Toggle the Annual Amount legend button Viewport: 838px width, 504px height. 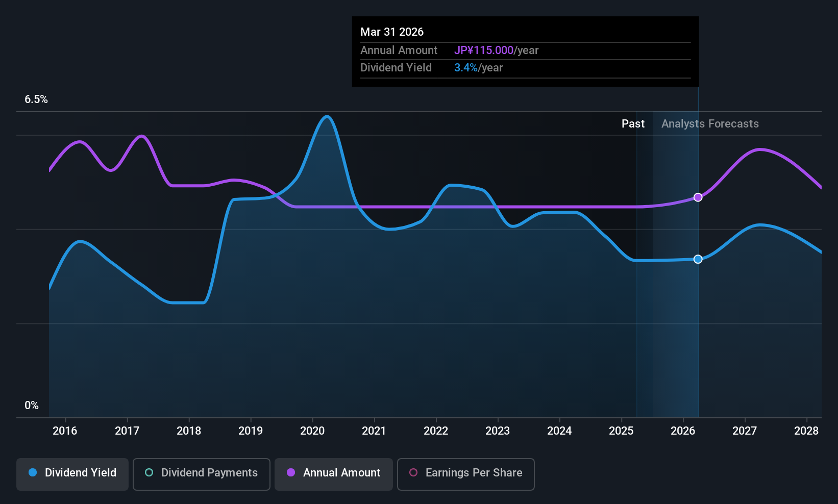(334, 474)
